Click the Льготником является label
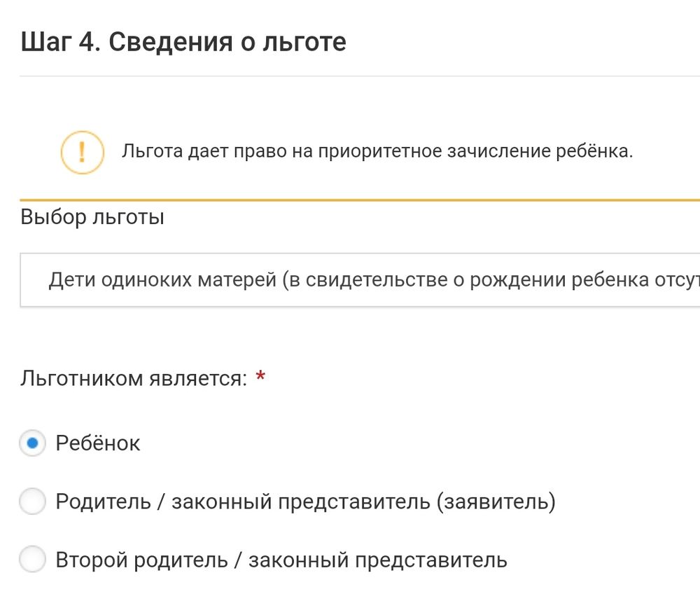Image resolution: width=700 pixels, height=615 pixels. (x=134, y=378)
